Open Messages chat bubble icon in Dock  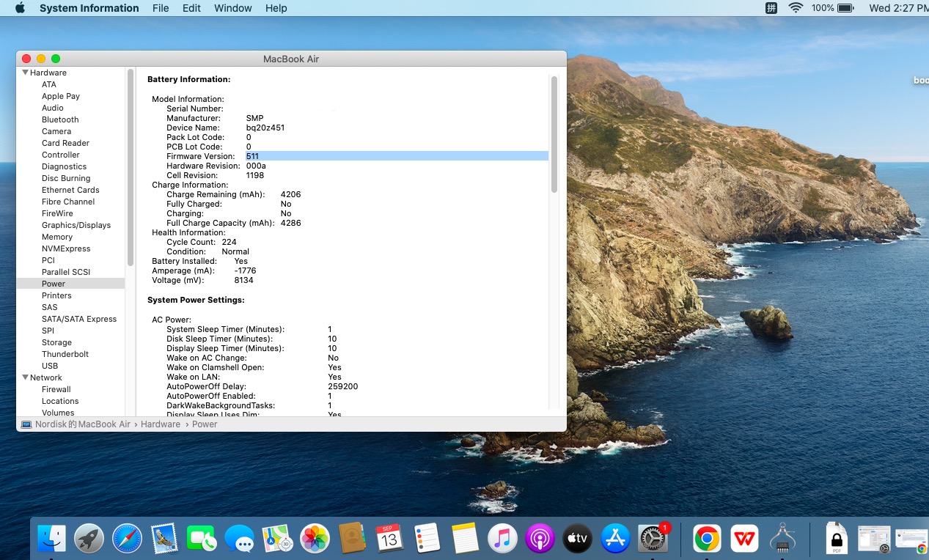tap(240, 539)
